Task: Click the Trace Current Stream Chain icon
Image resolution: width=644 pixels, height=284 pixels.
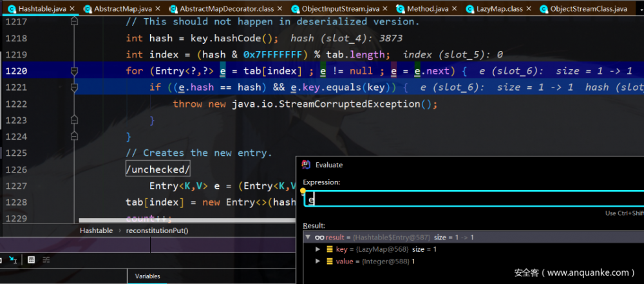Action: 46,260
